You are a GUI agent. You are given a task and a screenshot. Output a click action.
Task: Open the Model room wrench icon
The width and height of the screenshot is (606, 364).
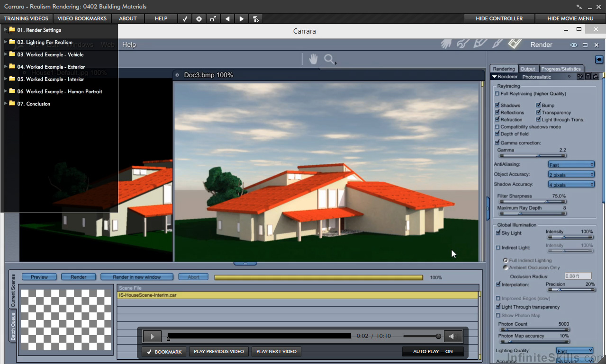(x=462, y=44)
